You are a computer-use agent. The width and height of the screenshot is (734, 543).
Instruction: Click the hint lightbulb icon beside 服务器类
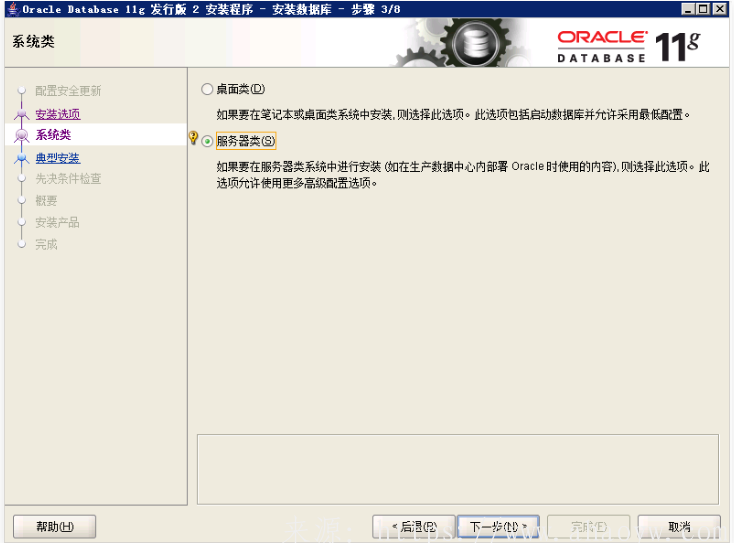click(x=194, y=139)
